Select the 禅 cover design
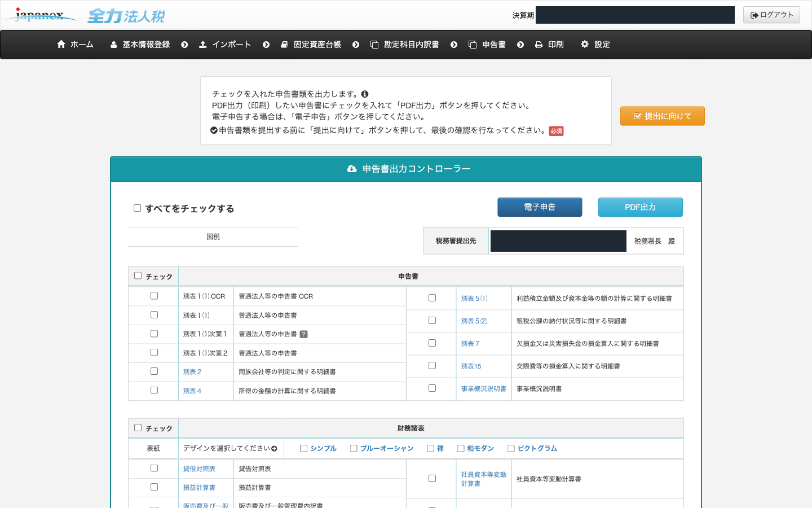The image size is (812, 508). pos(430,449)
